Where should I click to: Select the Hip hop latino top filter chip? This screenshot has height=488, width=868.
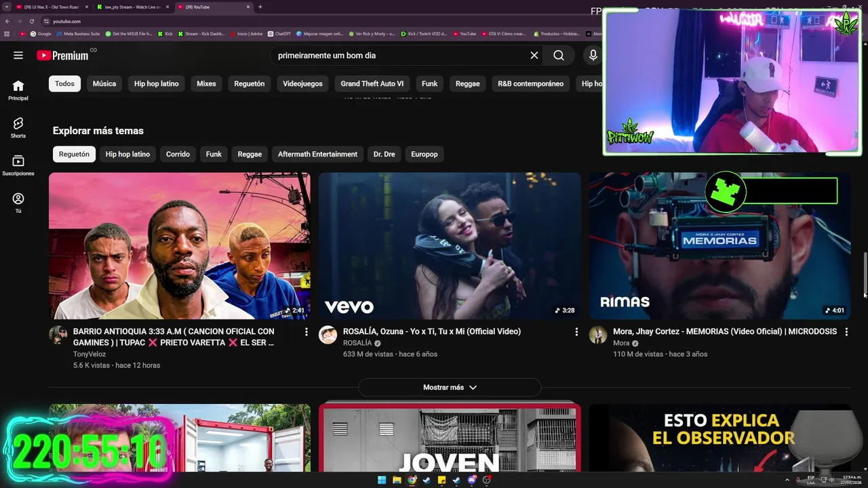click(x=156, y=83)
